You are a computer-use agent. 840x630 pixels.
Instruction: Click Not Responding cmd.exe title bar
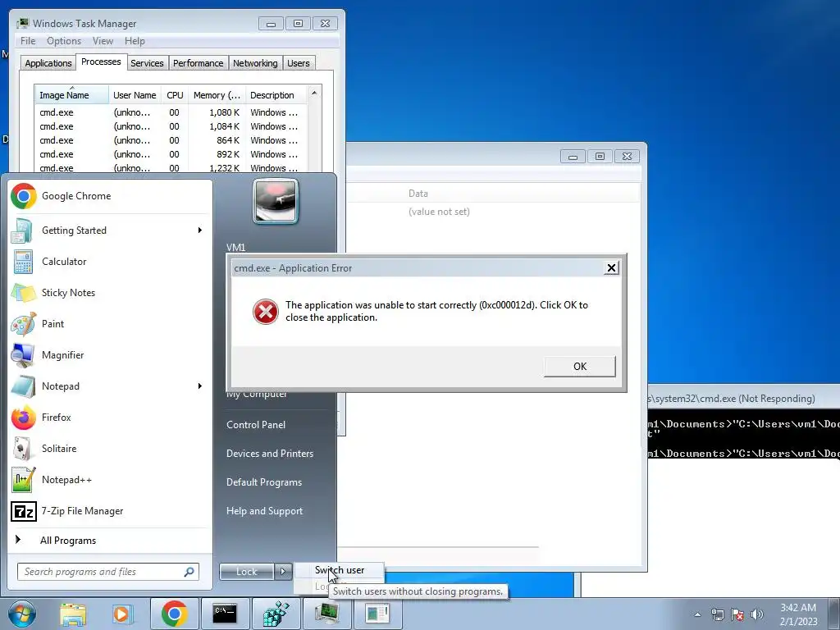[x=743, y=399]
